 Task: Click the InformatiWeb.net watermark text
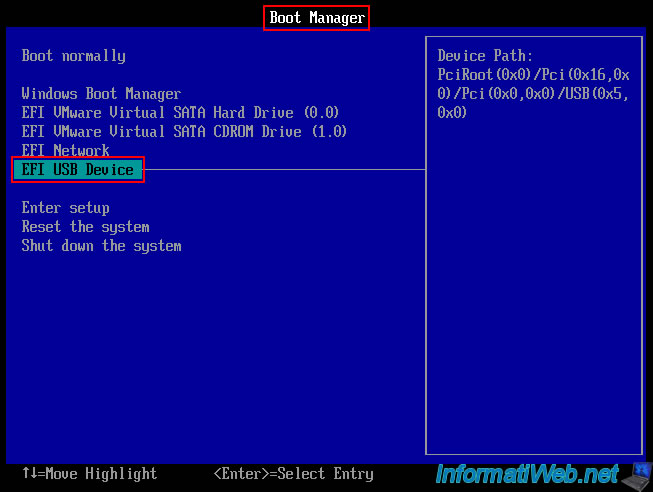(526, 472)
